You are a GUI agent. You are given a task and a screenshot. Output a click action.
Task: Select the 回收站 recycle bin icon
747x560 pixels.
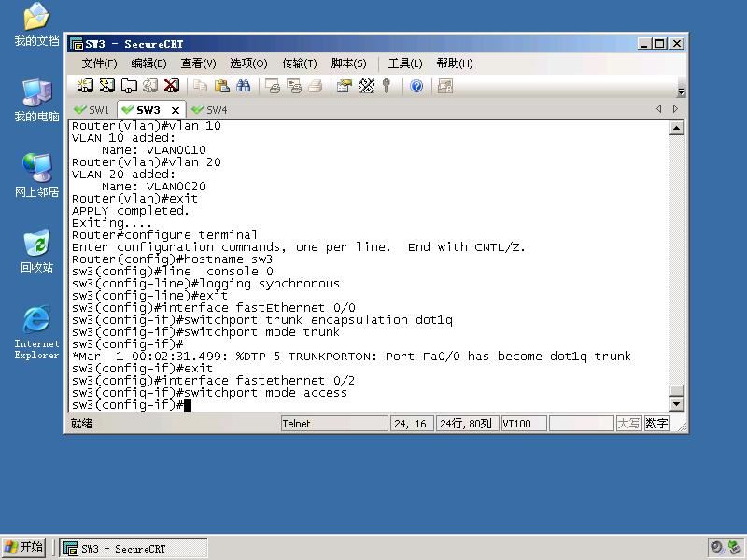pos(36,251)
